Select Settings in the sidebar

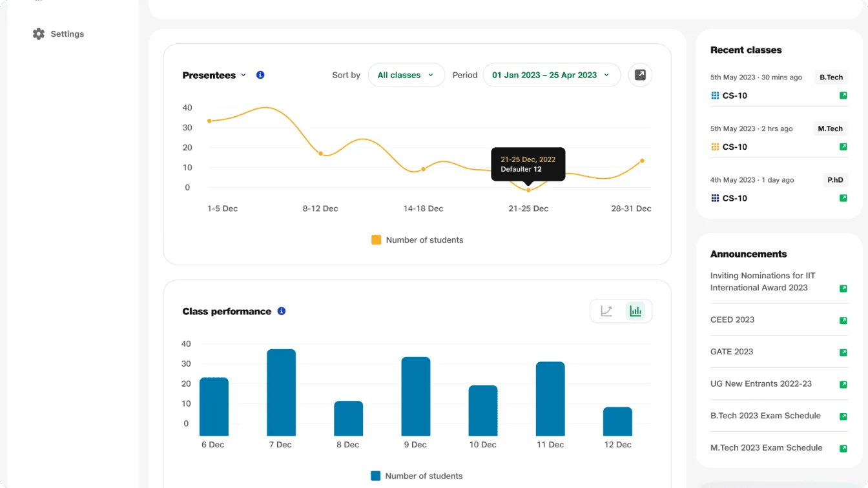click(67, 34)
